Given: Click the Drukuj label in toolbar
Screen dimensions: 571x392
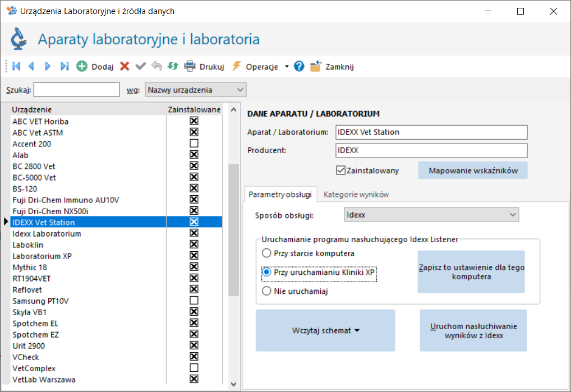Looking at the screenshot, I should coord(211,67).
